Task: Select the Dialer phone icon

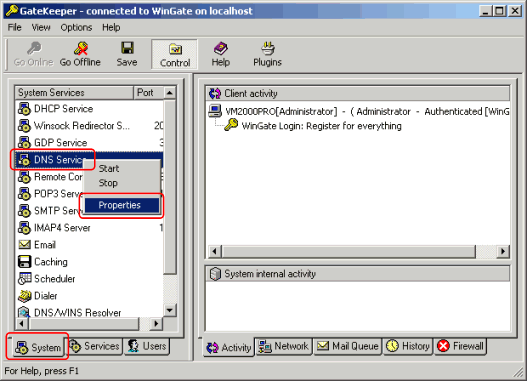Action: [x=24, y=296]
